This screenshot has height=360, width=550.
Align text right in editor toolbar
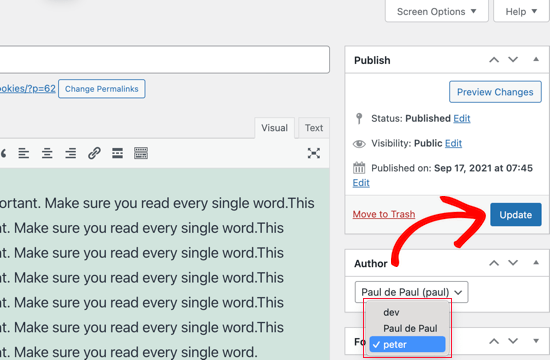(71, 153)
